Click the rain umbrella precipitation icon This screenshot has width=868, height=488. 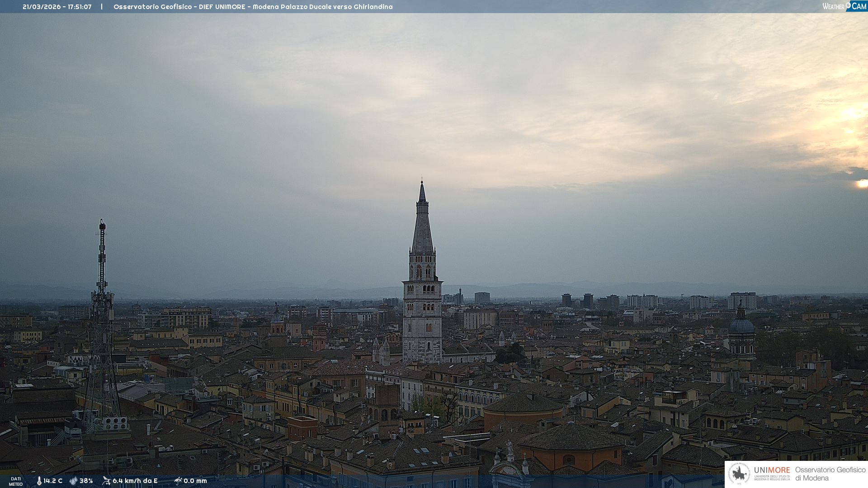(178, 481)
